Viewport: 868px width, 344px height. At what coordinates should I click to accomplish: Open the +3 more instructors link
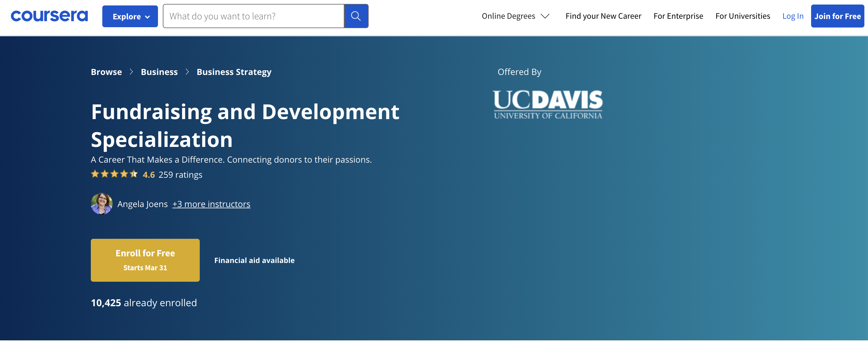coord(211,204)
